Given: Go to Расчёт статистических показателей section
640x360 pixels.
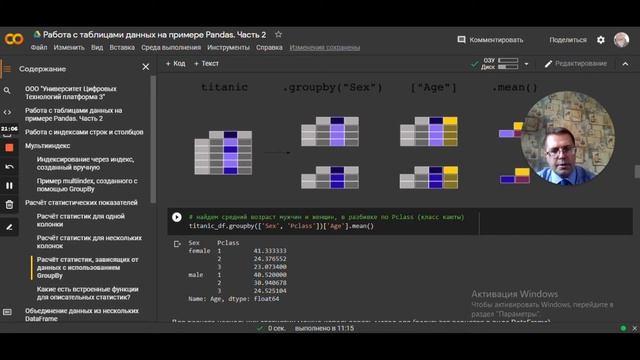Looking at the screenshot, I should (x=81, y=203).
